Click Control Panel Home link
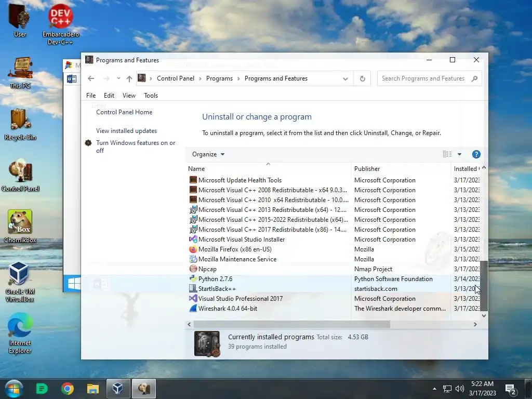Screen dimensions: 532x399 (124, 112)
